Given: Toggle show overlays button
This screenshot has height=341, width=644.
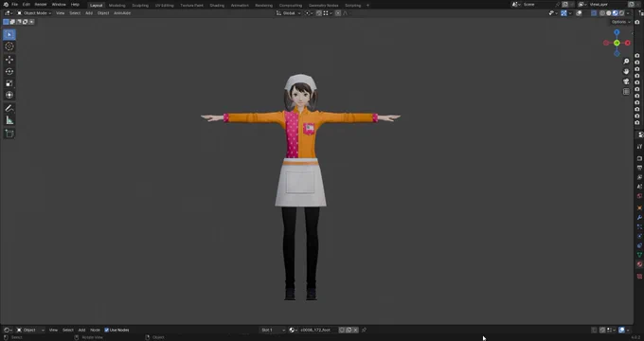Looking at the screenshot, I should coord(579,13).
